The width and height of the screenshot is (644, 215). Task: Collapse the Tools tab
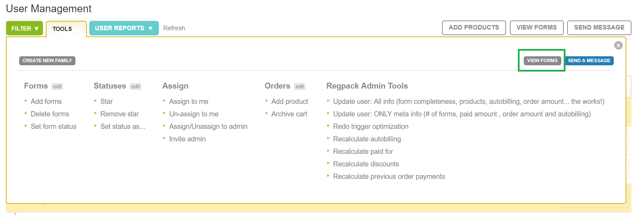point(66,29)
